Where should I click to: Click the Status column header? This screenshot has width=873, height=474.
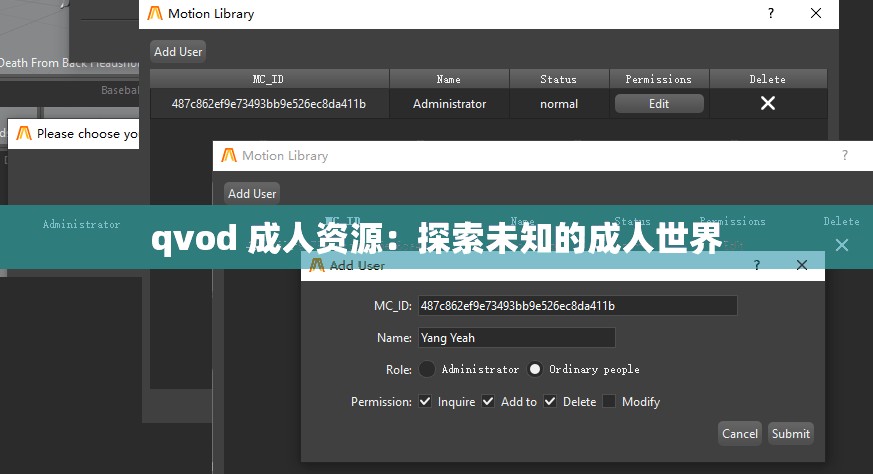pos(558,79)
